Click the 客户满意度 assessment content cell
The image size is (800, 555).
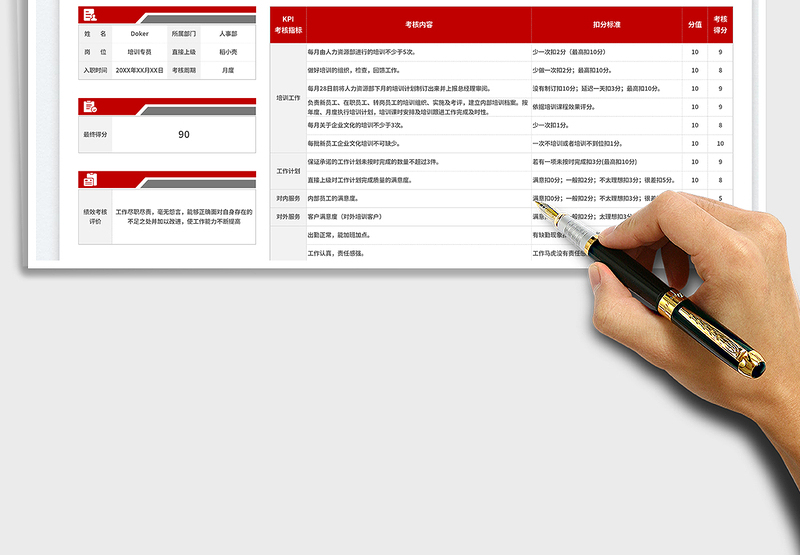coord(419,216)
